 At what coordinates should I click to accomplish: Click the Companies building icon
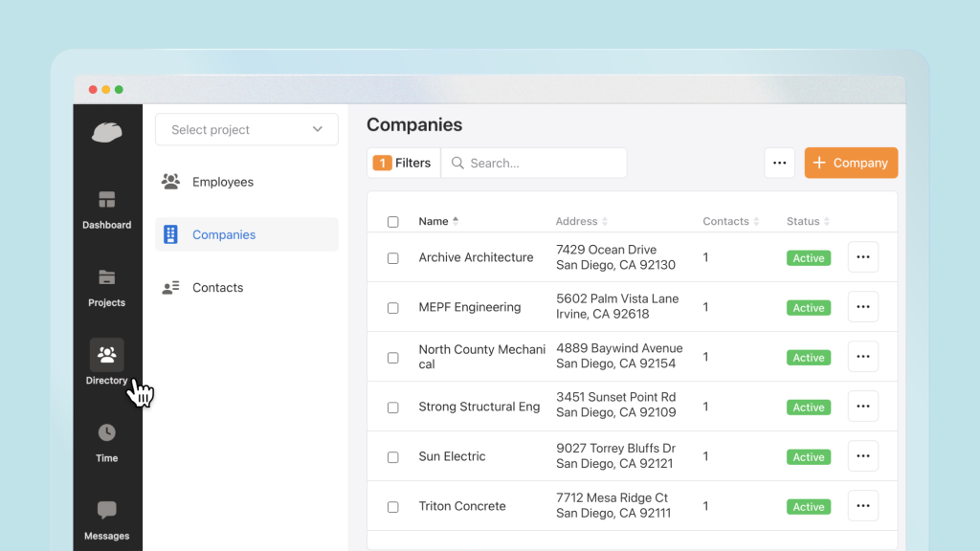coord(170,234)
